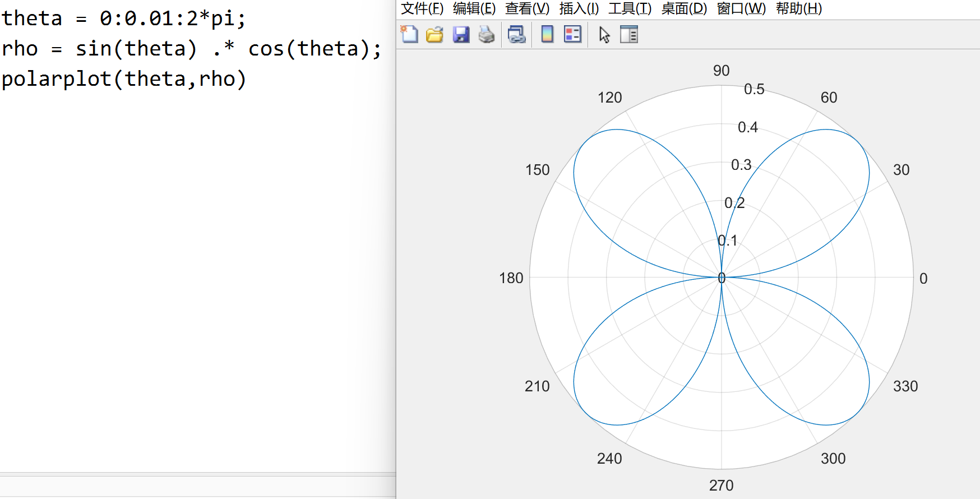The width and height of the screenshot is (980, 499).
Task: Click the 0.2 radius tick label
Action: click(x=734, y=203)
